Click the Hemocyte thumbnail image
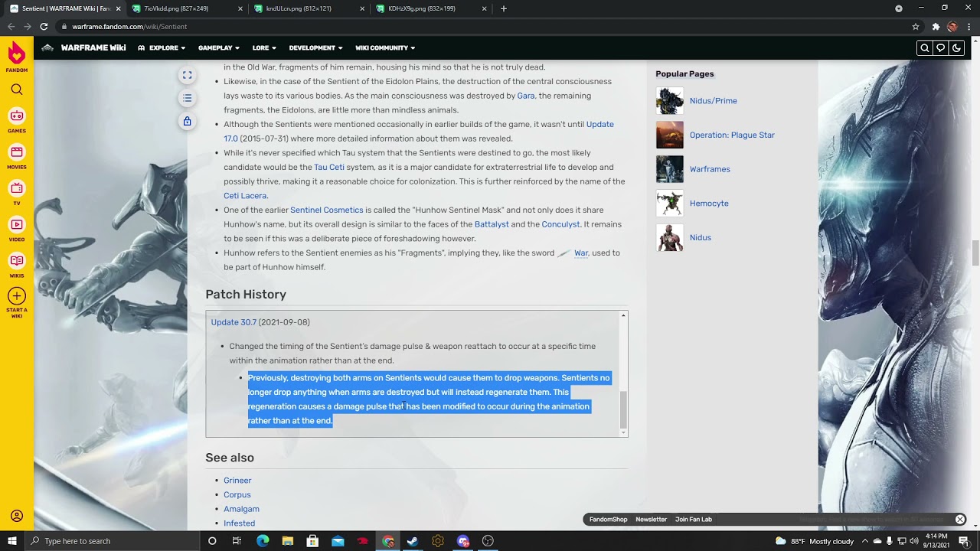 point(670,204)
